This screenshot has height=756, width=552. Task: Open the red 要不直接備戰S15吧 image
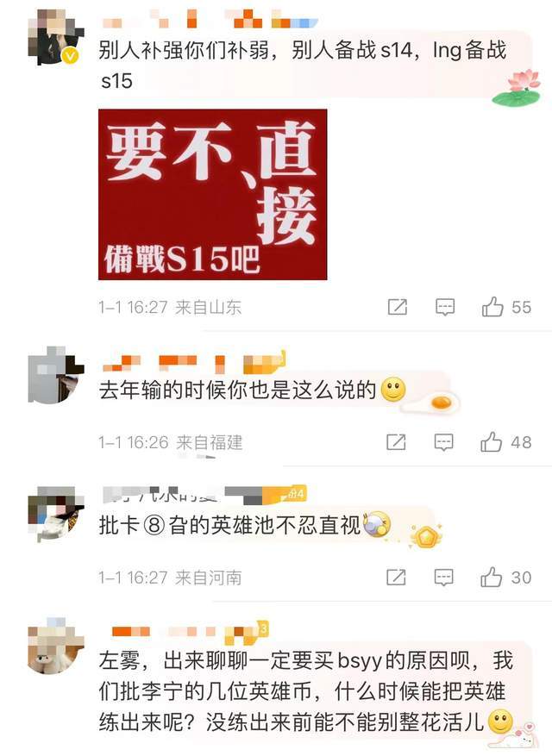[213, 194]
